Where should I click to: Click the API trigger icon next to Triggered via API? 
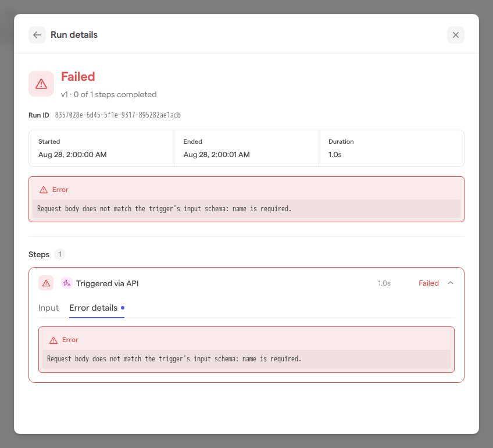coord(67,283)
